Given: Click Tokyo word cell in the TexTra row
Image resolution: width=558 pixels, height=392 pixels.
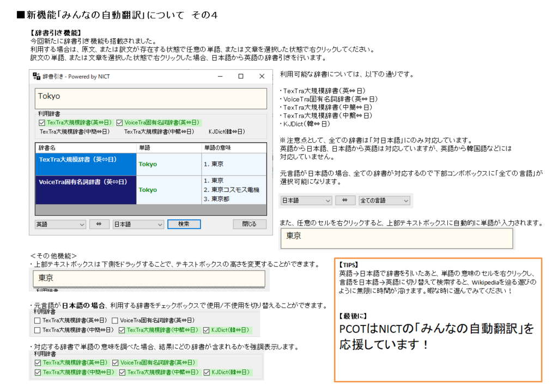Looking at the screenshot, I should (x=169, y=164).
